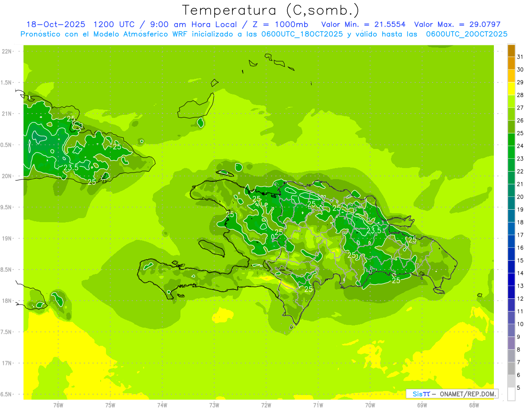Pick the white legend swatch below 5
The width and height of the screenshot is (532, 411).
511,394
